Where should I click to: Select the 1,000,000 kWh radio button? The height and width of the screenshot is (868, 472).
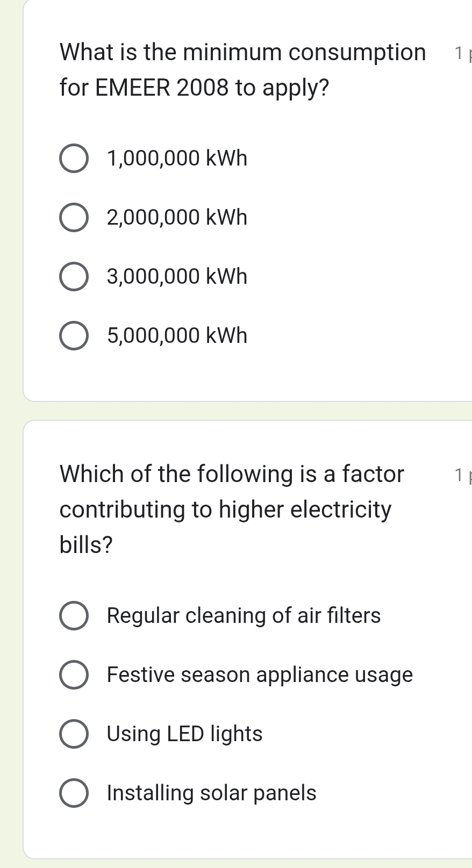pyautogui.click(x=74, y=159)
